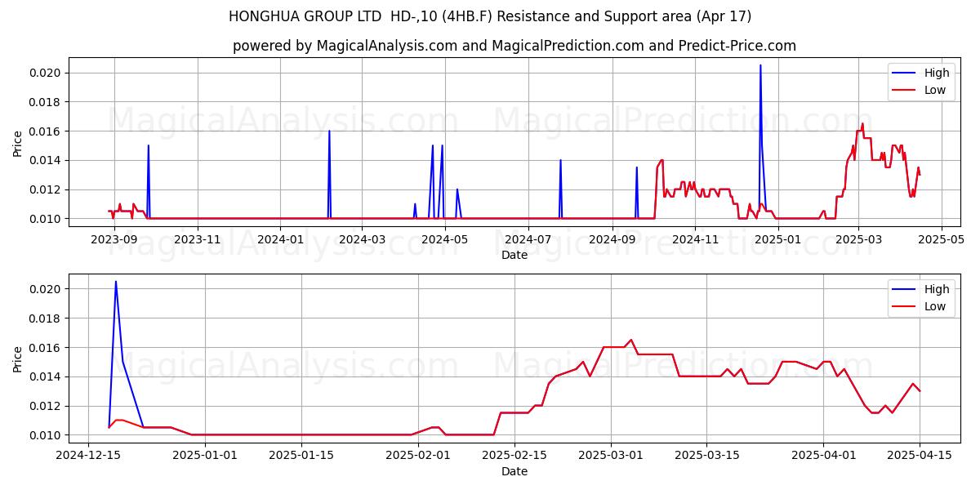Click the 2025-01-15 tick label

[301, 456]
